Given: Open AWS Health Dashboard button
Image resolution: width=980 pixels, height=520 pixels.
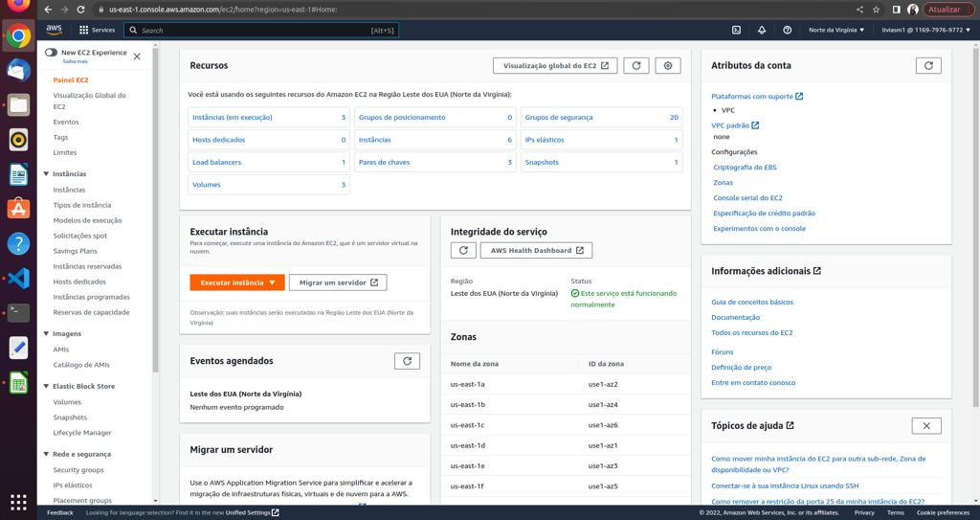Looking at the screenshot, I should (x=536, y=250).
